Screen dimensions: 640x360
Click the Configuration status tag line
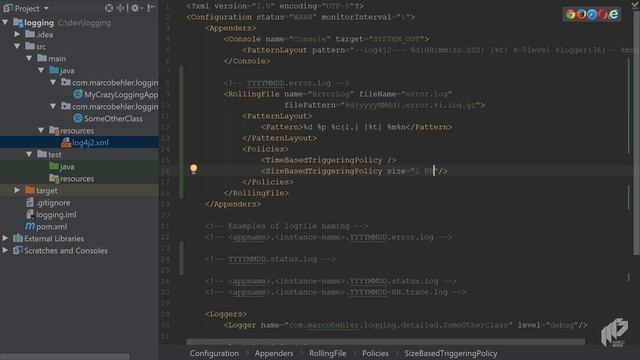point(300,17)
